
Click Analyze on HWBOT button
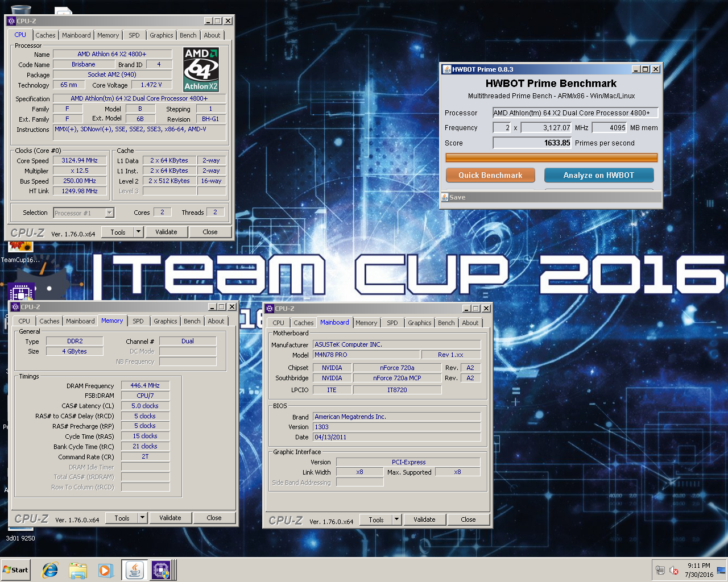(599, 175)
